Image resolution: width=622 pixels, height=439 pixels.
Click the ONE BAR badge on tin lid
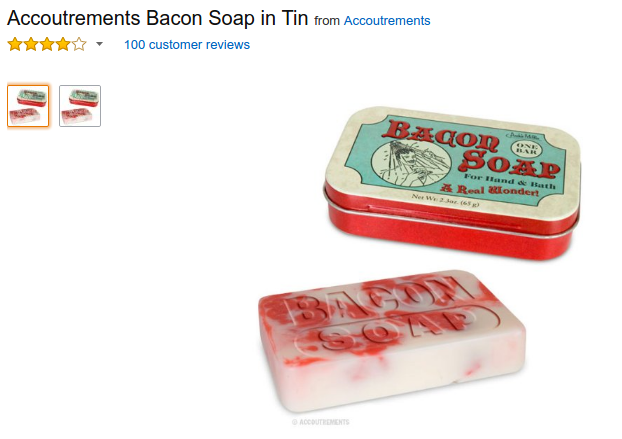click(526, 149)
